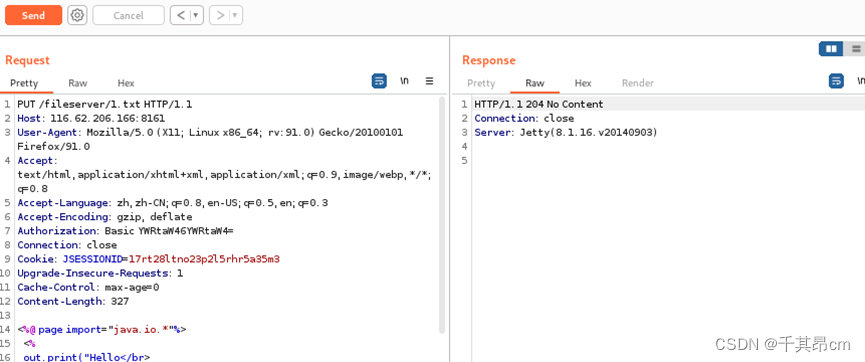Image resolution: width=865 pixels, height=362 pixels.
Task: Click the HTTP/1.1 204 No Content line
Action: click(539, 104)
